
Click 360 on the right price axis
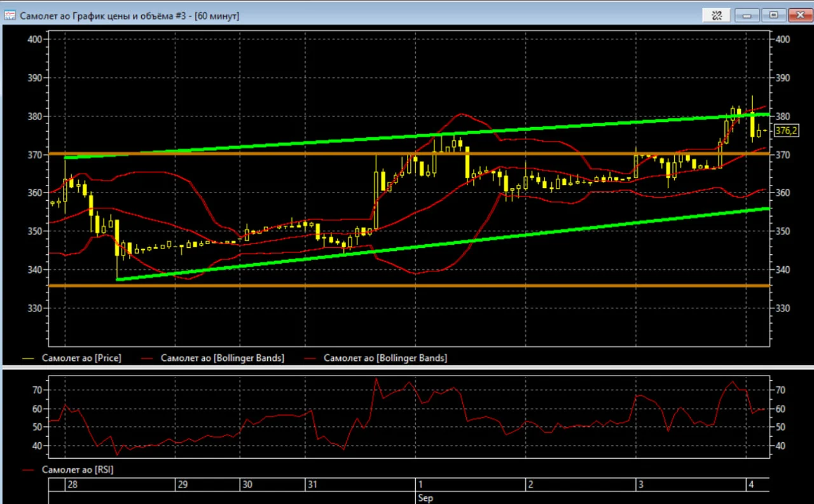coord(782,193)
